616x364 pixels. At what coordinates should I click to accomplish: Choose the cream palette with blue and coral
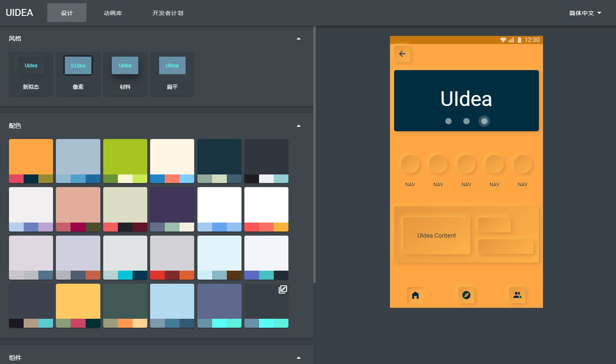click(x=172, y=161)
